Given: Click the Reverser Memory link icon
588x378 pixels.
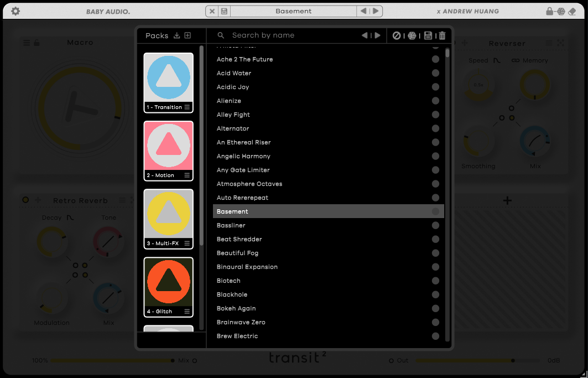Looking at the screenshot, I should point(516,60).
